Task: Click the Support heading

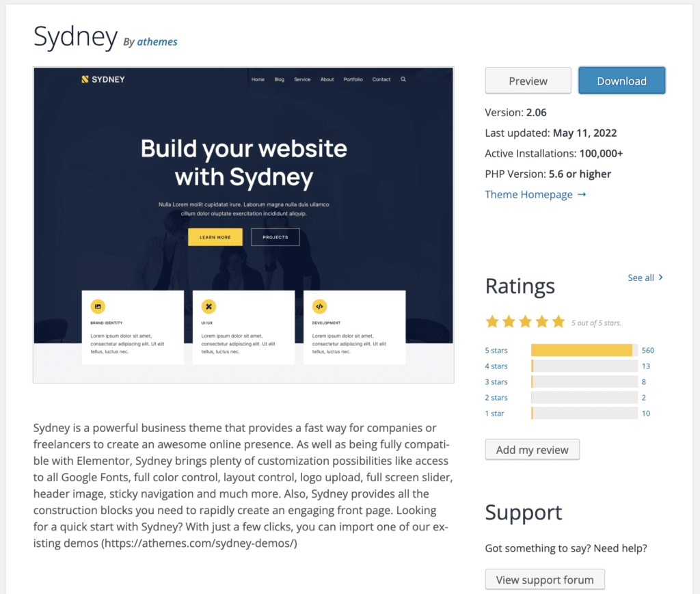Action: pyautogui.click(x=524, y=513)
